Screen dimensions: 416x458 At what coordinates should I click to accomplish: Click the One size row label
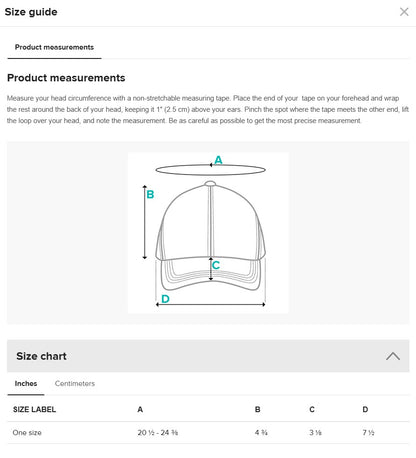click(27, 433)
